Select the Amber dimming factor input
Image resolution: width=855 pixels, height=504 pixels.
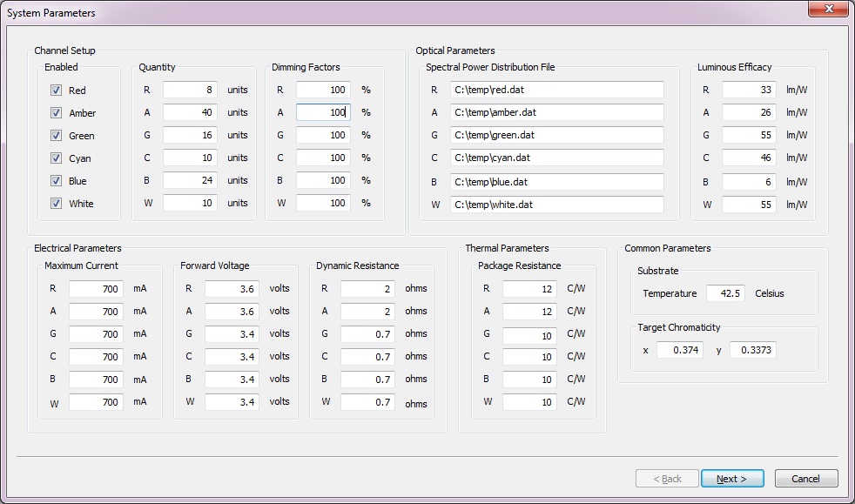pos(323,112)
